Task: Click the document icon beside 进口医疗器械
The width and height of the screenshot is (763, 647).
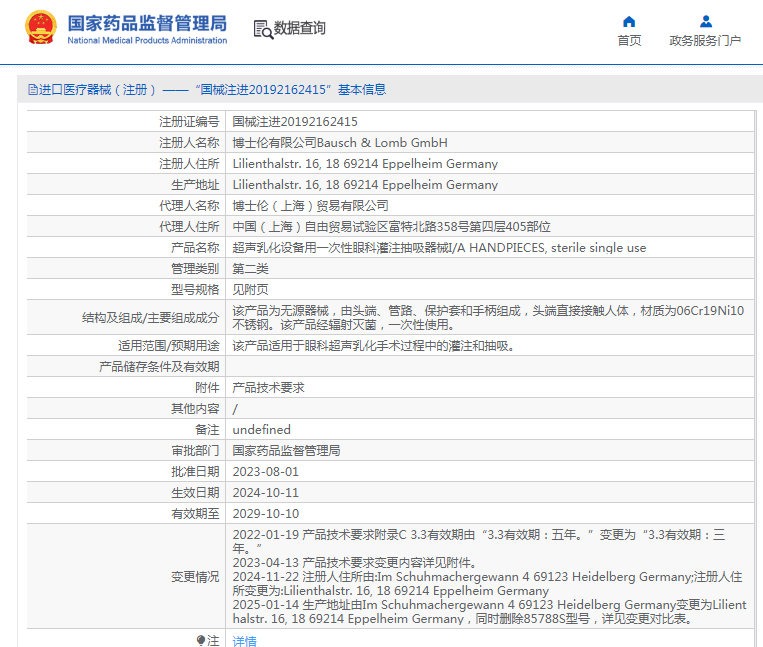Action: (x=33, y=90)
